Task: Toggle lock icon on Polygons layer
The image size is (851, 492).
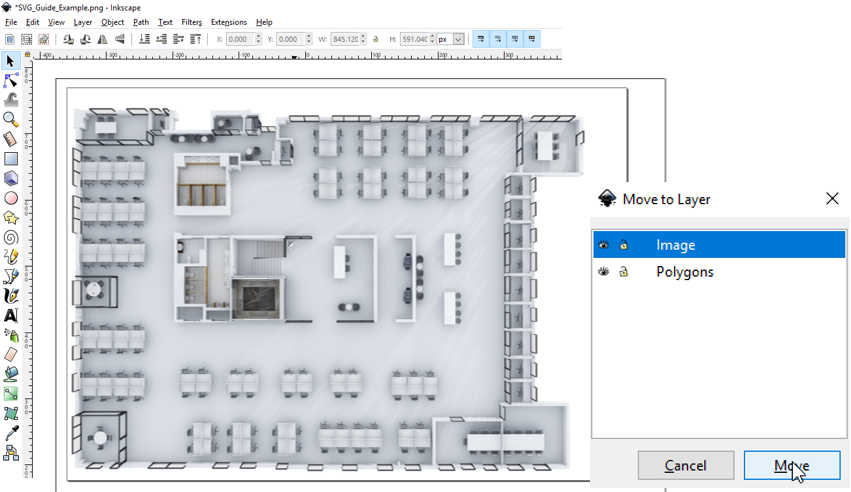Action: (x=624, y=271)
